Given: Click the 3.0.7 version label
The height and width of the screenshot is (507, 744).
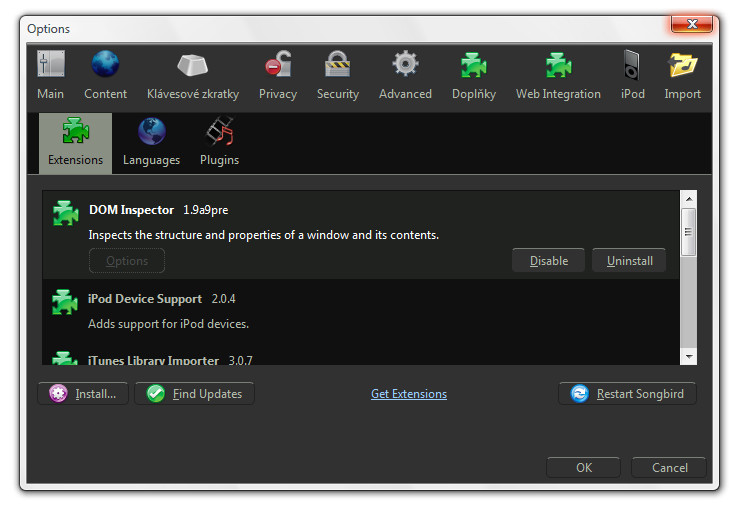Looking at the screenshot, I should (241, 360).
